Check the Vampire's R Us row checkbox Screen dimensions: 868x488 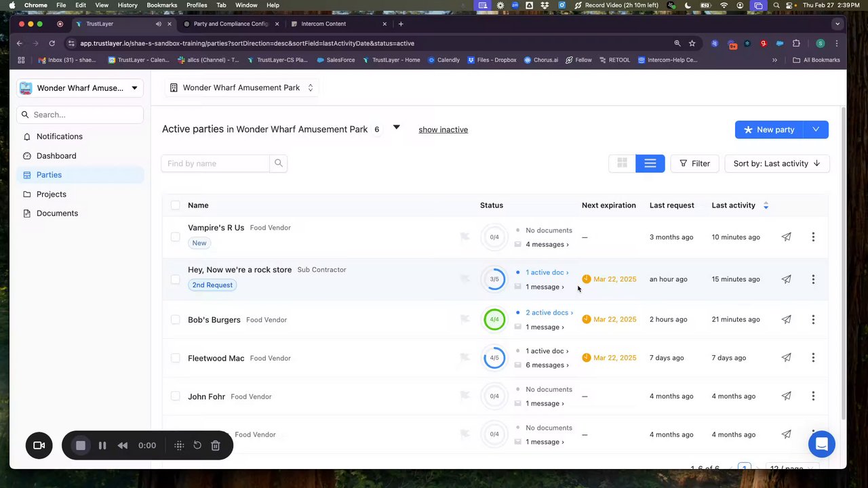tap(176, 237)
